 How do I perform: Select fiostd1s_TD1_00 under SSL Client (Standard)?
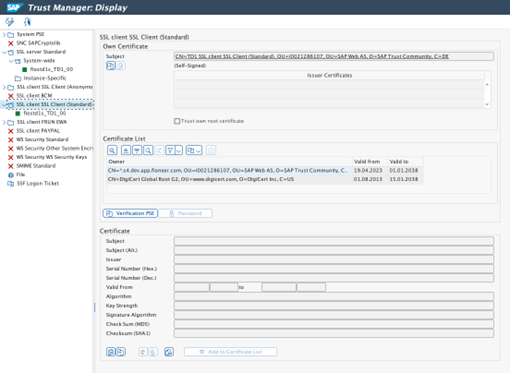coord(45,113)
